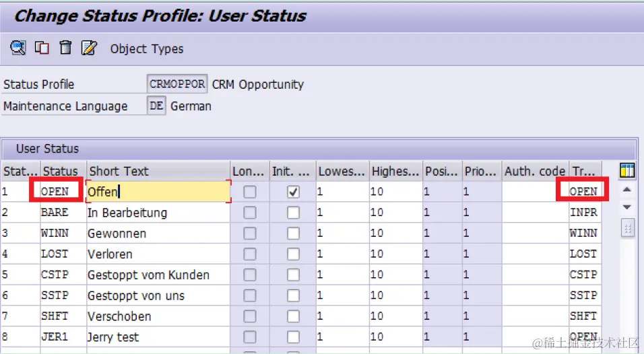Enable Initial status checkbox for JER1 row

[293, 337]
